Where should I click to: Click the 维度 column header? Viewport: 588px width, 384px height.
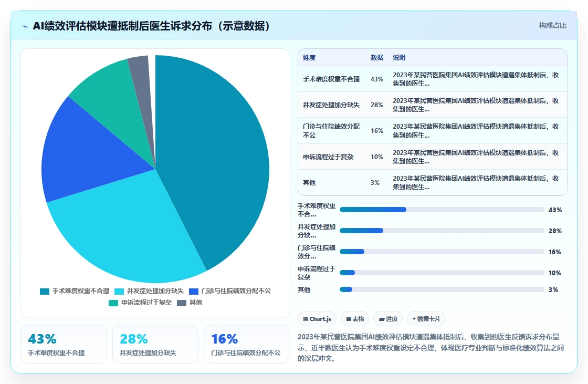tap(309, 57)
